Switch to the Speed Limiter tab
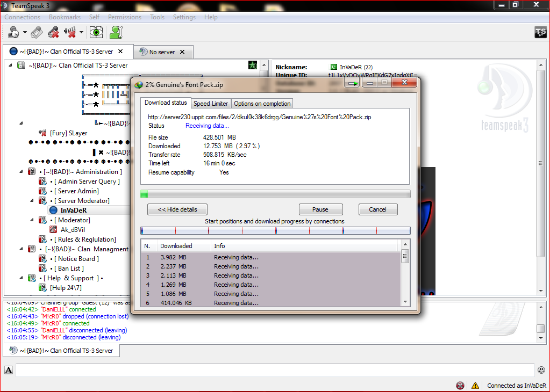 pos(210,103)
